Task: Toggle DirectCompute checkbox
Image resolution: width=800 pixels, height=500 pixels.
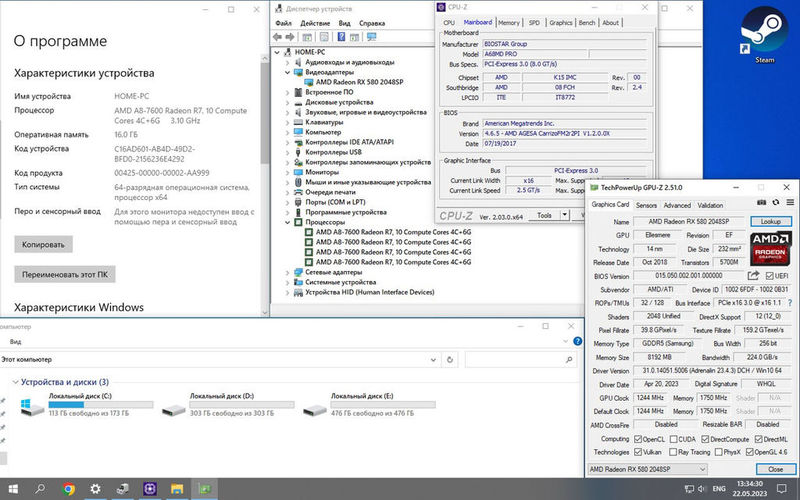Action: pyautogui.click(x=705, y=439)
